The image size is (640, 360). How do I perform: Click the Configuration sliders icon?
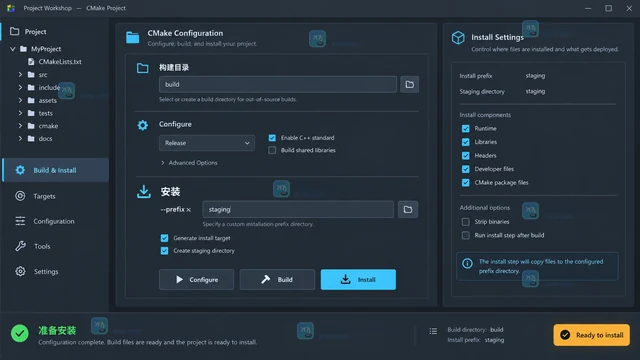(x=20, y=221)
